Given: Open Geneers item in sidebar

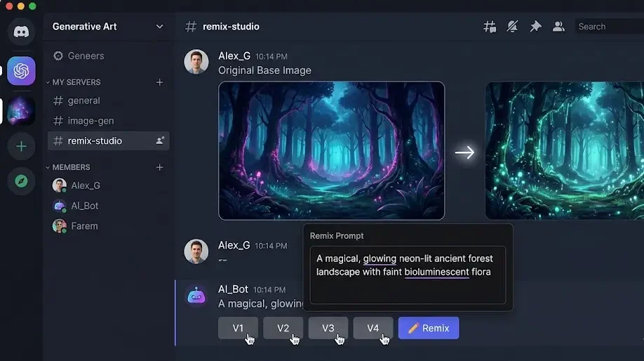Looking at the screenshot, I should (79, 56).
